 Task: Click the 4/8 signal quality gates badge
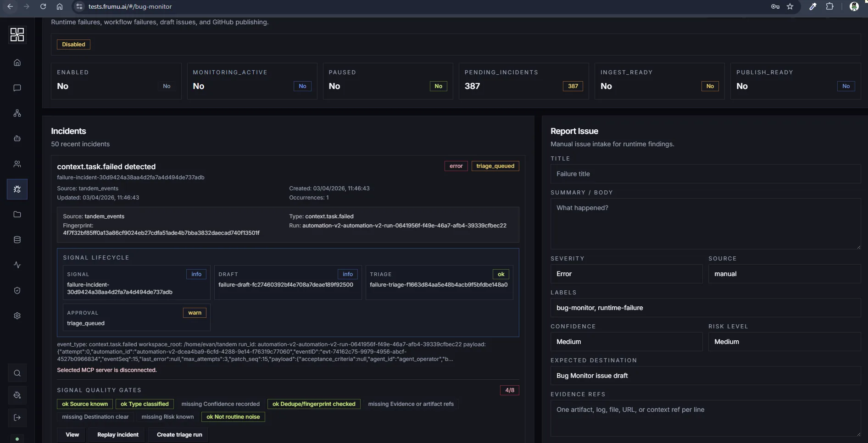point(509,390)
